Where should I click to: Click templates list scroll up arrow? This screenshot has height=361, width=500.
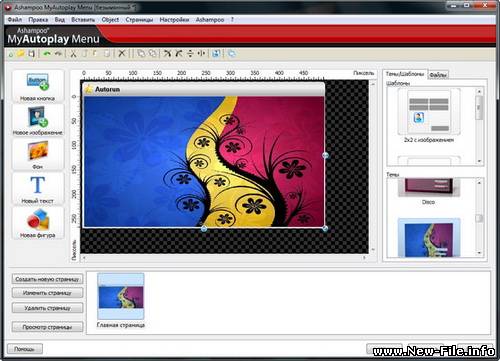tap(479, 91)
